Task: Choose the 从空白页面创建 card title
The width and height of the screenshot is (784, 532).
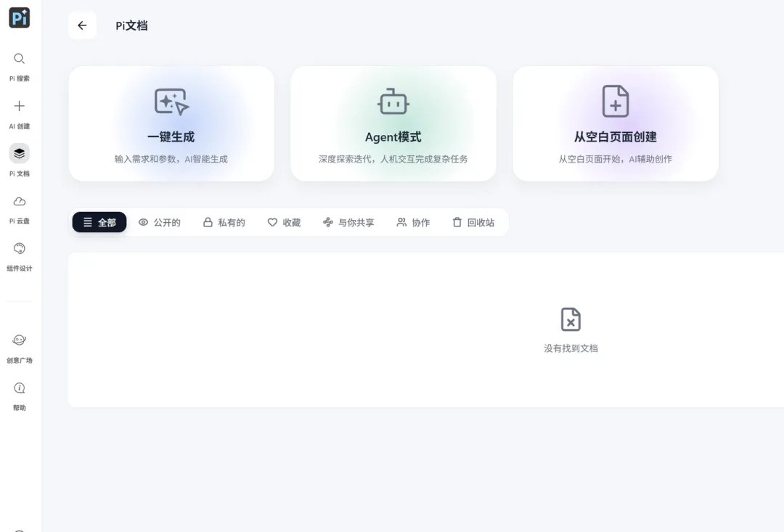Action: pyautogui.click(x=616, y=137)
